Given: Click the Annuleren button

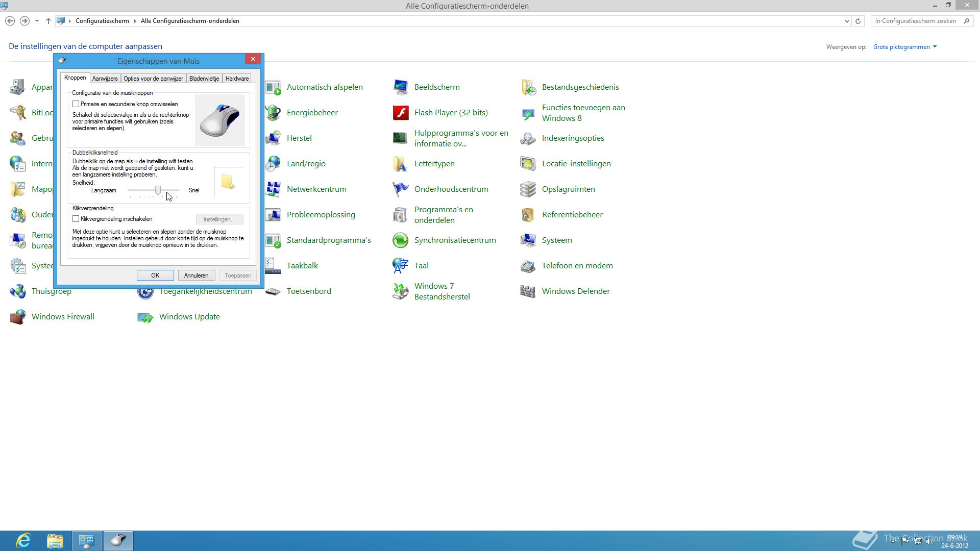Looking at the screenshot, I should [x=196, y=275].
